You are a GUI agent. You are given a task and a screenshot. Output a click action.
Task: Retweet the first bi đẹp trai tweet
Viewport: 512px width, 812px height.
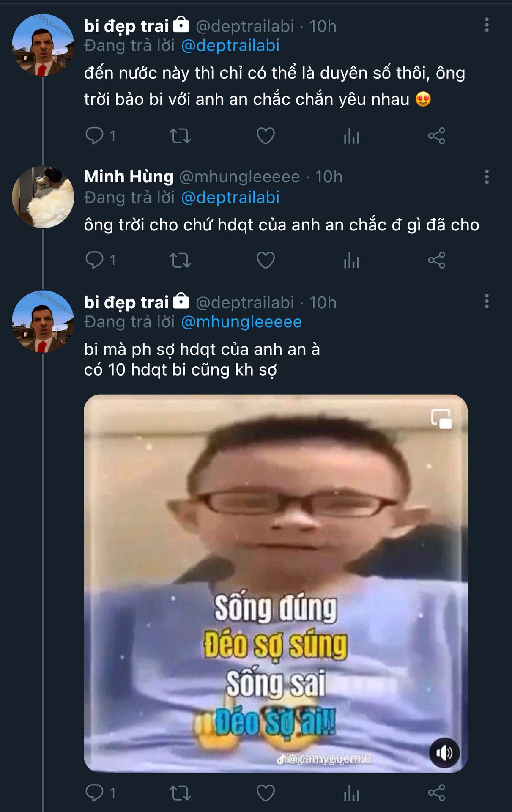180,136
